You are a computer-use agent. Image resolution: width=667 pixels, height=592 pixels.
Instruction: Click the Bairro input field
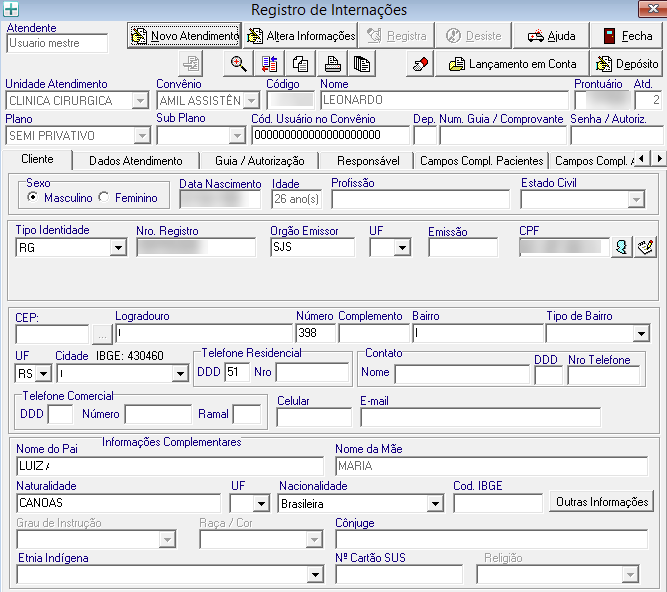coord(478,333)
